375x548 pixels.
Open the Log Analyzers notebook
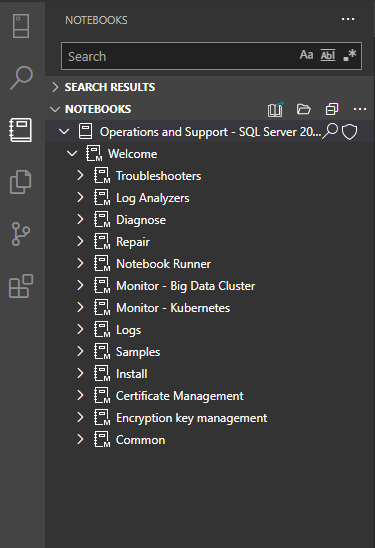point(152,198)
